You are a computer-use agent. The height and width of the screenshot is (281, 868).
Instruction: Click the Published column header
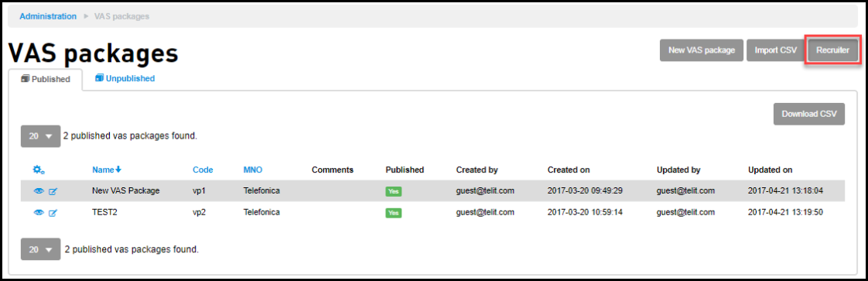click(405, 170)
